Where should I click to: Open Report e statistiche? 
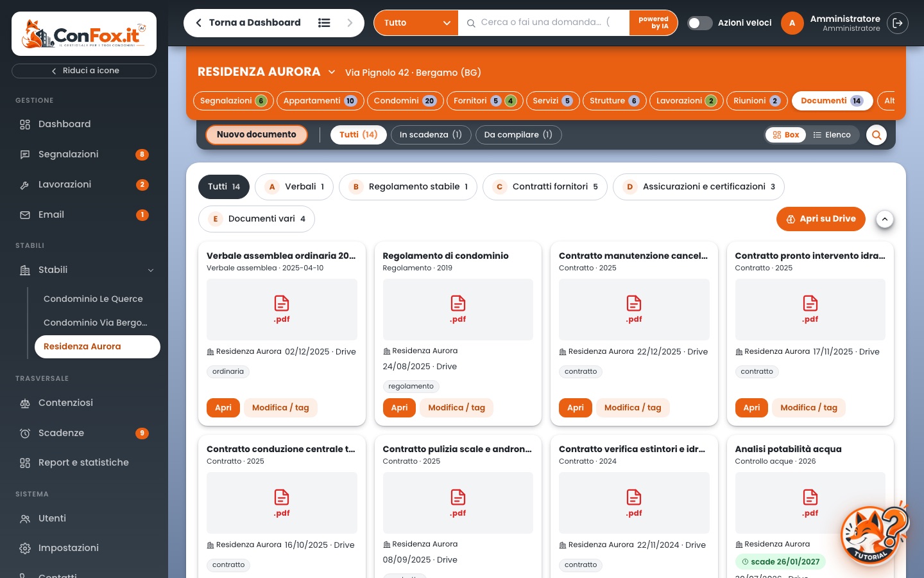pyautogui.click(x=84, y=463)
